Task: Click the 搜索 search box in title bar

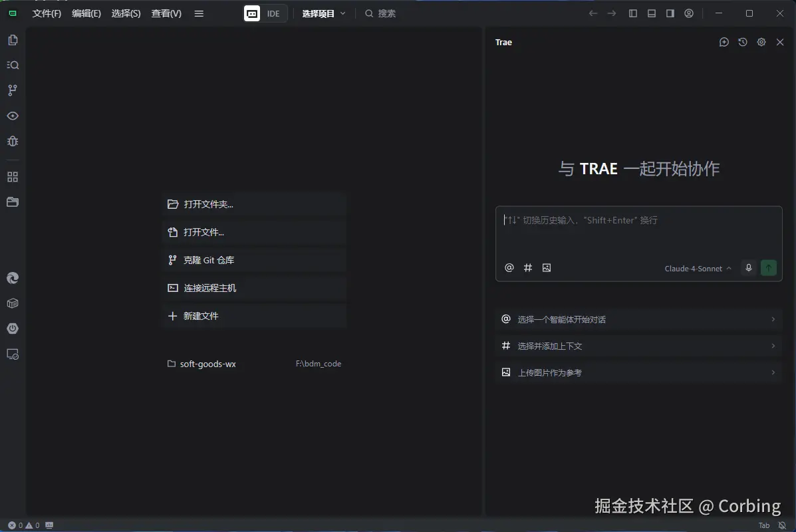Action: click(380, 14)
